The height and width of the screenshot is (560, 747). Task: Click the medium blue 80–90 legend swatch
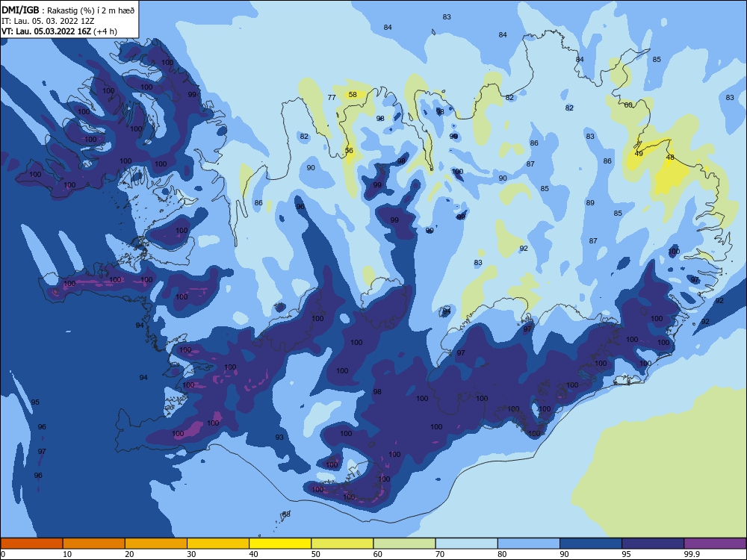click(x=528, y=544)
